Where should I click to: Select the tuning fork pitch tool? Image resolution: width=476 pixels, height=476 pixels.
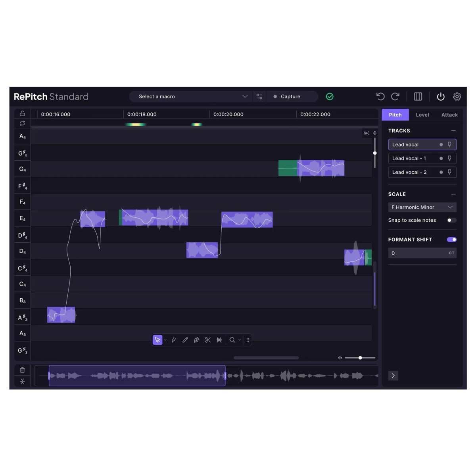[x=174, y=340]
